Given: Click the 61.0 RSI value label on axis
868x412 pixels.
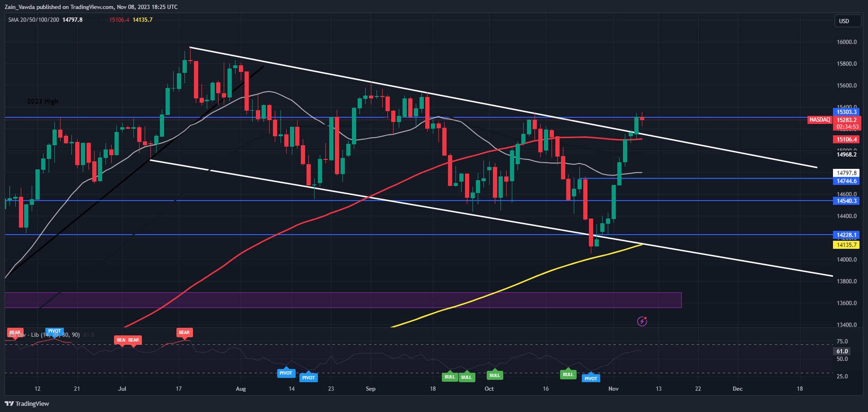Looking at the screenshot, I should (842, 351).
